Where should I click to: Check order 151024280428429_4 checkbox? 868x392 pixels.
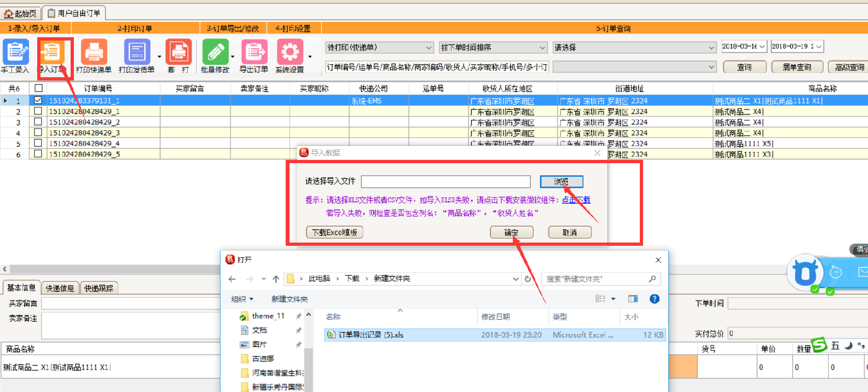[38, 143]
